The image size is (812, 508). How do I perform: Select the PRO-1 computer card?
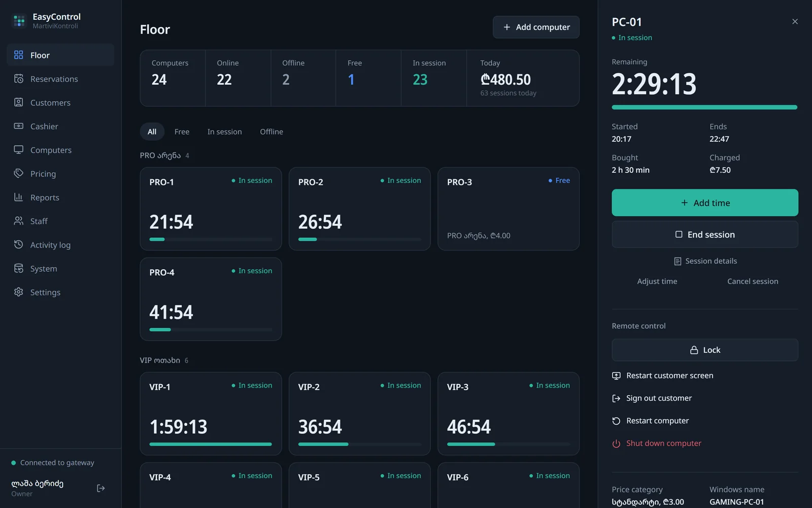[x=211, y=209]
